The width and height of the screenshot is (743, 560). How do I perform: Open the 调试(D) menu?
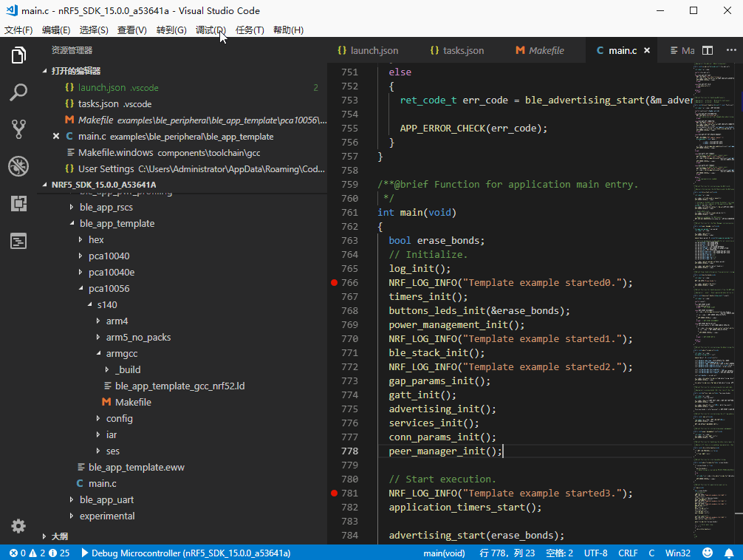[x=210, y=30]
